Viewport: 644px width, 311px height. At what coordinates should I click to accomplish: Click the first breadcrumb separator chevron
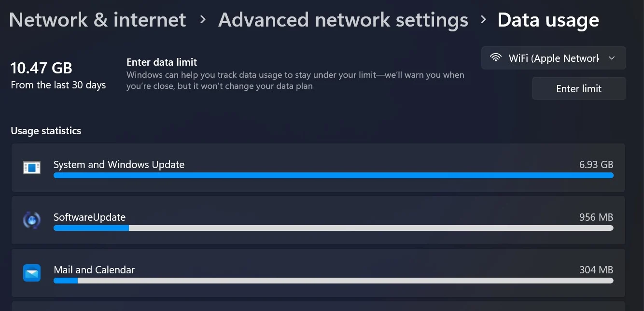point(203,20)
